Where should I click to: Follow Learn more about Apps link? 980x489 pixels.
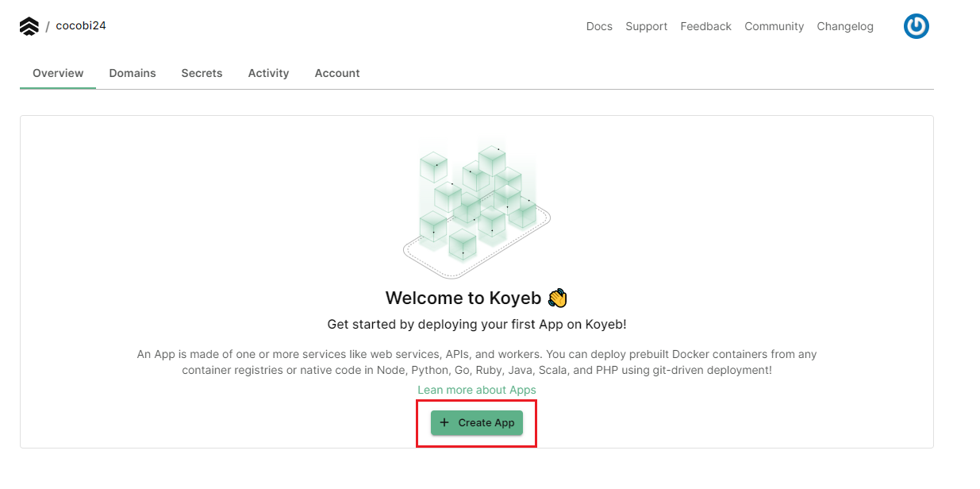coord(477,390)
